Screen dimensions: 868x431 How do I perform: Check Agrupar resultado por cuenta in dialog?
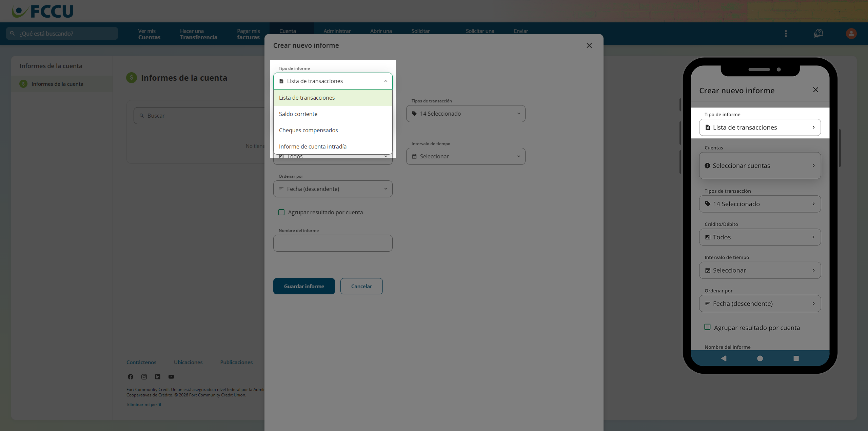coord(281,212)
